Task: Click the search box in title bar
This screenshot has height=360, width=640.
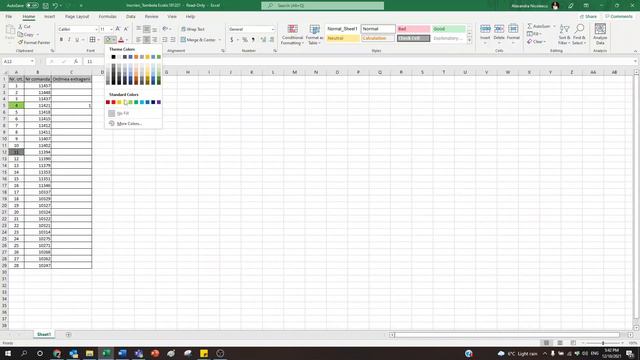Action: coord(322,6)
